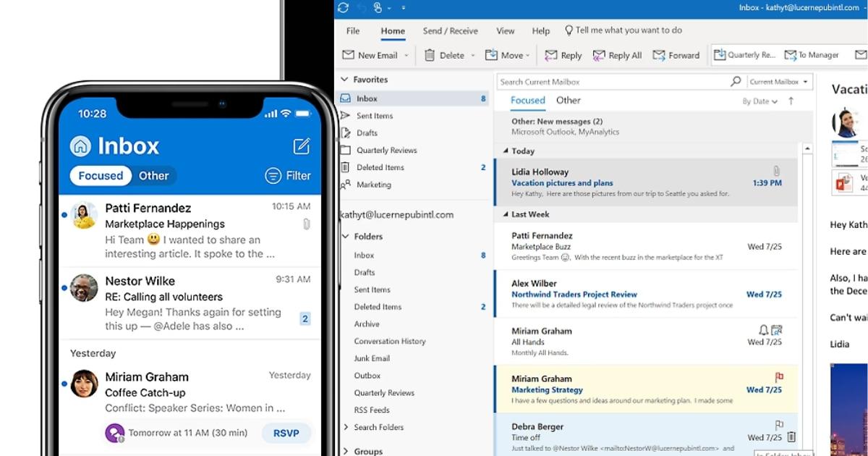Toggle the red flag on Marketing Strategy email
The height and width of the screenshot is (456, 868).
(x=779, y=378)
